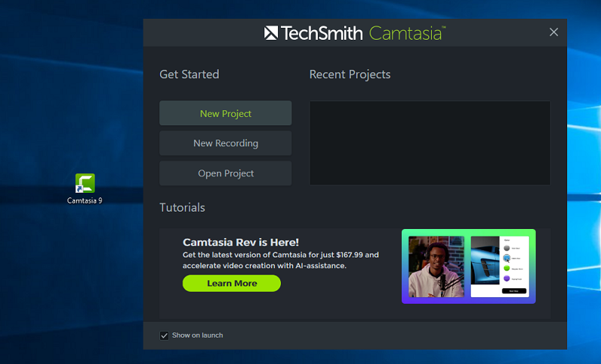Click the 'Show on launch' label text
Image resolution: width=601 pixels, height=364 pixels.
coord(198,335)
